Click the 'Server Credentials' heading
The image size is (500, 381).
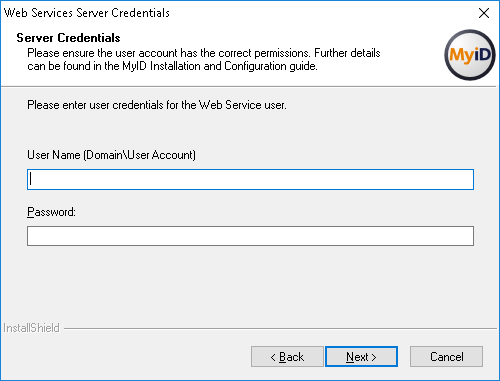pos(68,38)
